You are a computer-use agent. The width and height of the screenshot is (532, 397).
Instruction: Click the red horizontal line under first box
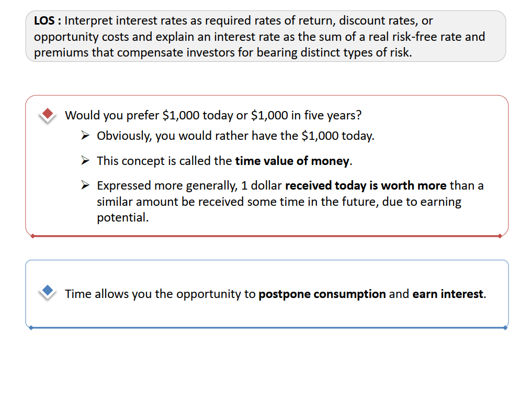262,236
